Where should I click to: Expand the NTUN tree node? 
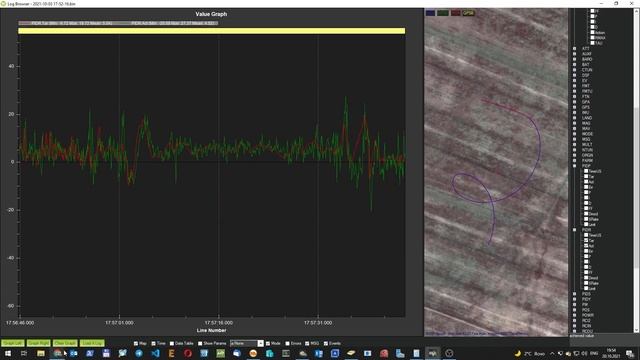click(575, 149)
